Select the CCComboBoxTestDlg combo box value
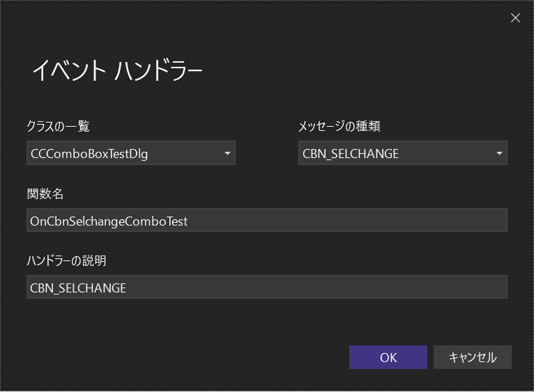This screenshot has width=534, height=392. (x=89, y=154)
